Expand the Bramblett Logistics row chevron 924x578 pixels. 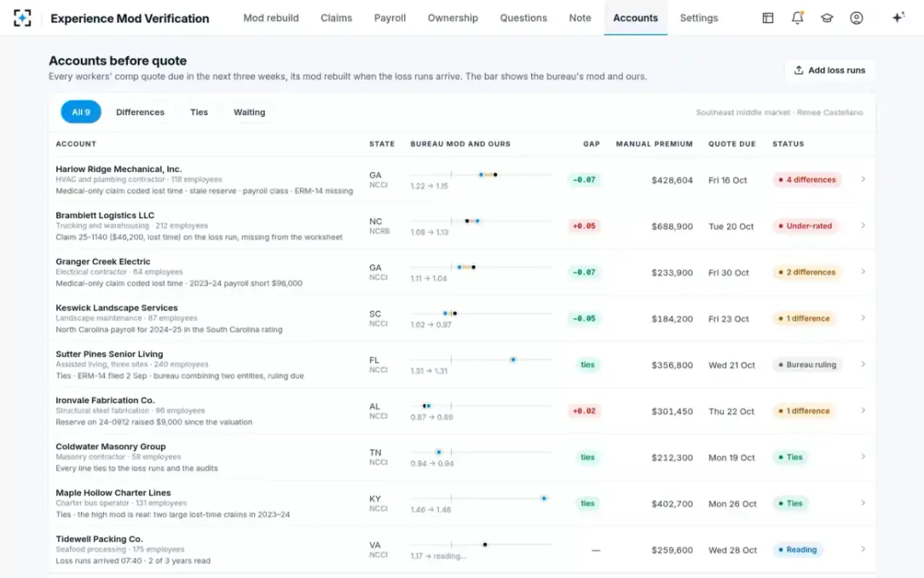click(x=863, y=225)
